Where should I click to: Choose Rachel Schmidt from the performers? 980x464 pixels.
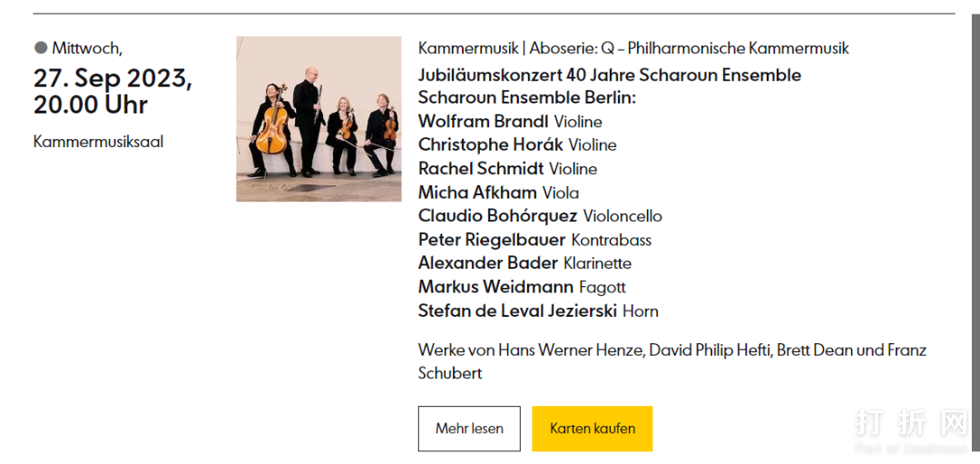pyautogui.click(x=481, y=169)
